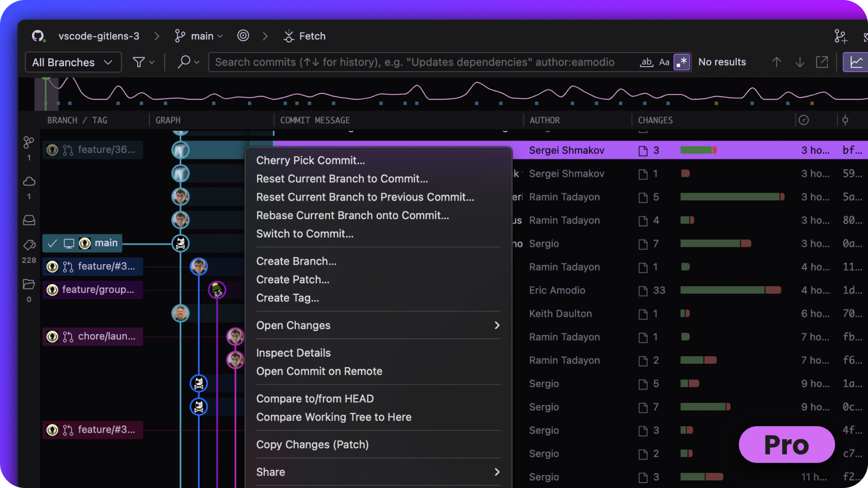
Task: Click the COMMIT MESSAGE column header
Action: [315, 120]
